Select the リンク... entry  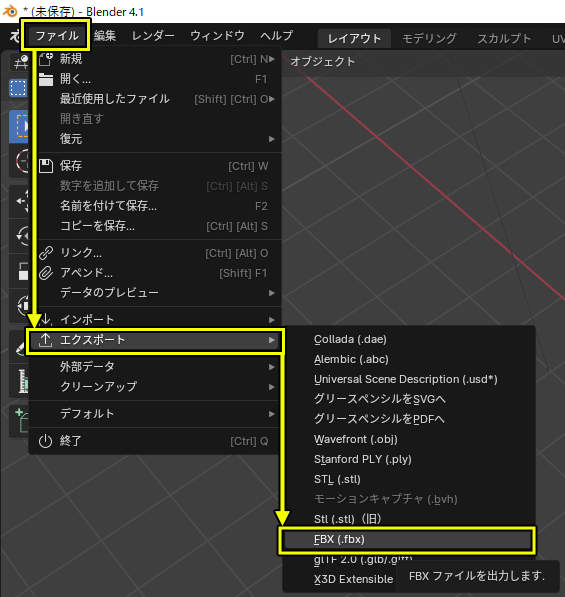[156, 253]
